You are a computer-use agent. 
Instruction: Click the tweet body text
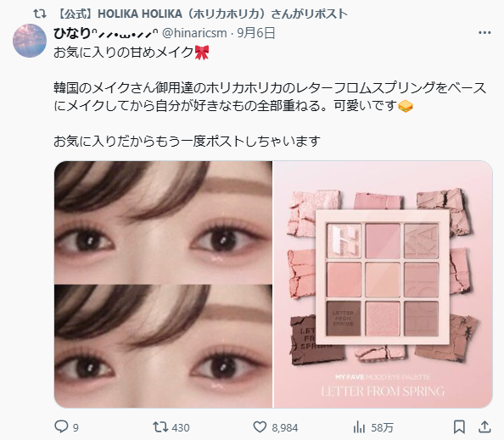[x=269, y=97]
